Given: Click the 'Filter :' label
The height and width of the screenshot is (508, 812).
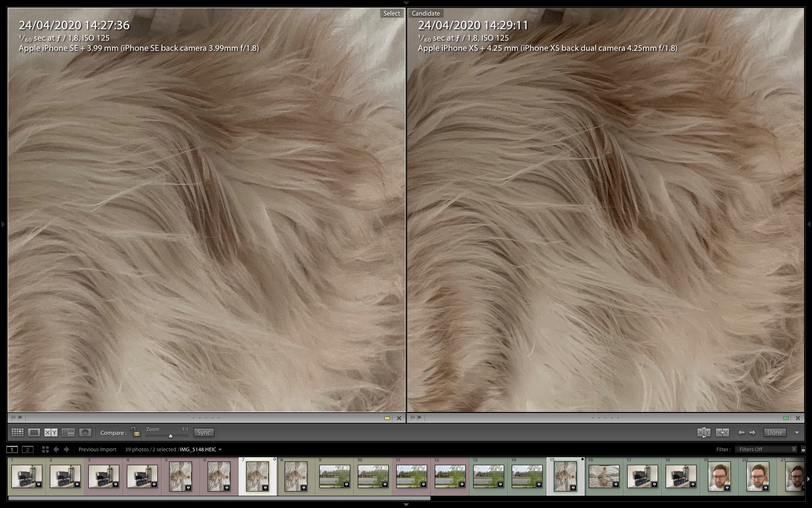Looking at the screenshot, I should click(723, 449).
